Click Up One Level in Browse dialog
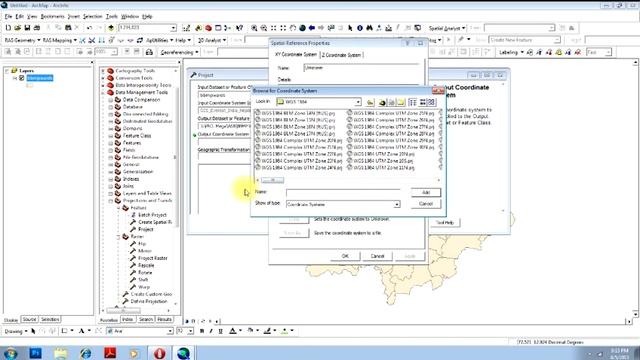This screenshot has height=360, width=640. pyautogui.click(x=370, y=102)
